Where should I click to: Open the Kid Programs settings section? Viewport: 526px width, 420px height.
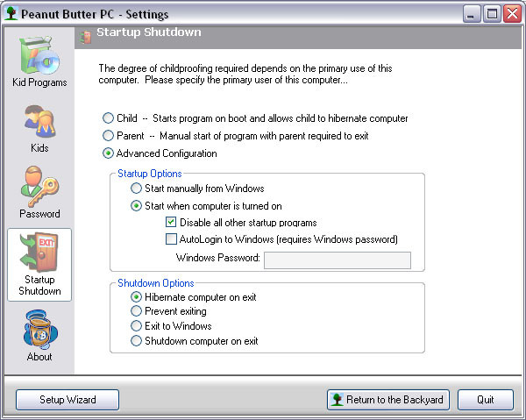(x=39, y=61)
